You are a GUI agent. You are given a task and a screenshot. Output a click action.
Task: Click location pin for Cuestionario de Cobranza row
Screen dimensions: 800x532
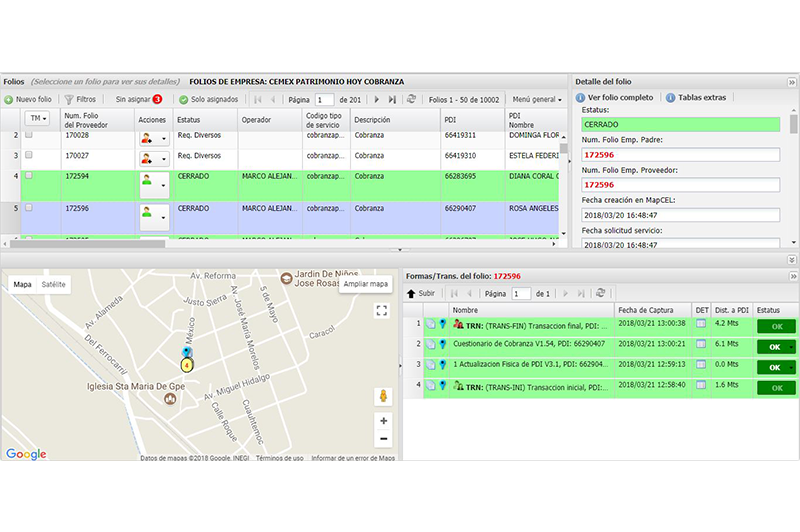click(442, 344)
